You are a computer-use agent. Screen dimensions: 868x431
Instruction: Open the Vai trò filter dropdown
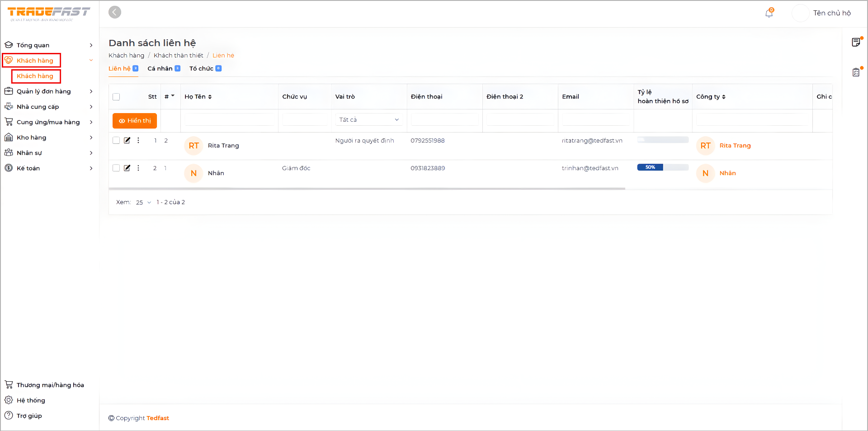pos(369,120)
